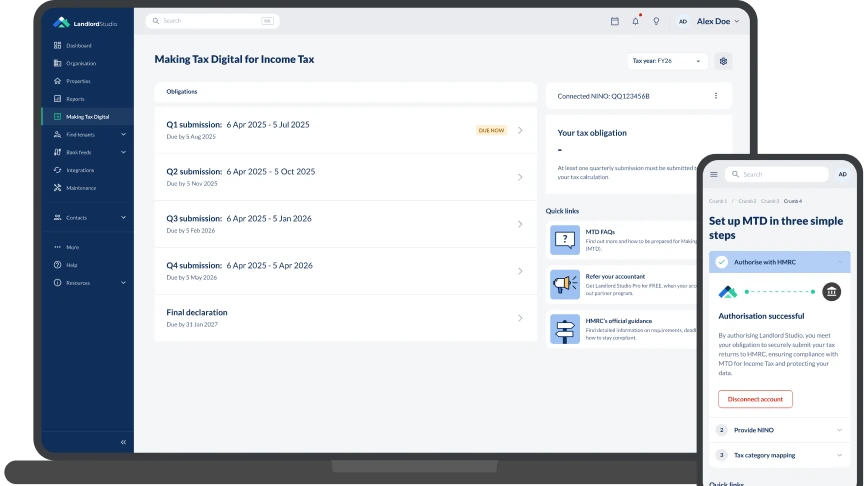Open the Q1 submission row
The width and height of the screenshot is (864, 486).
point(345,130)
